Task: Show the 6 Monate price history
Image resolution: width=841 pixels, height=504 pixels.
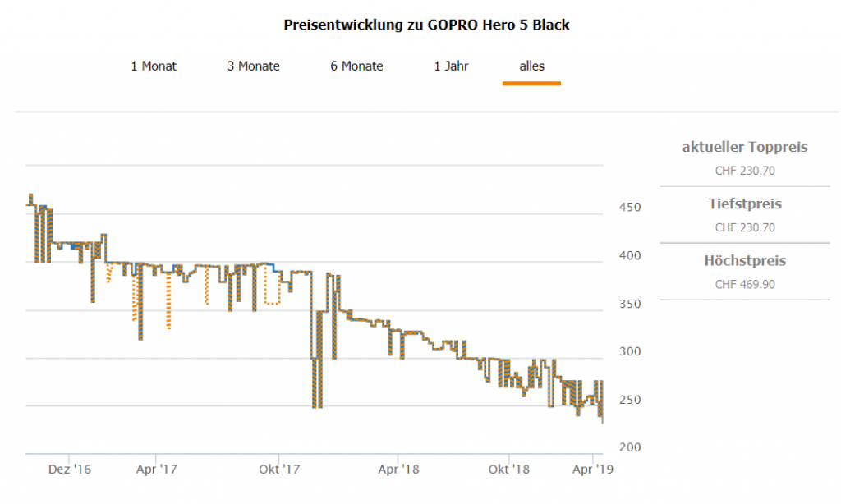Action: tap(356, 66)
